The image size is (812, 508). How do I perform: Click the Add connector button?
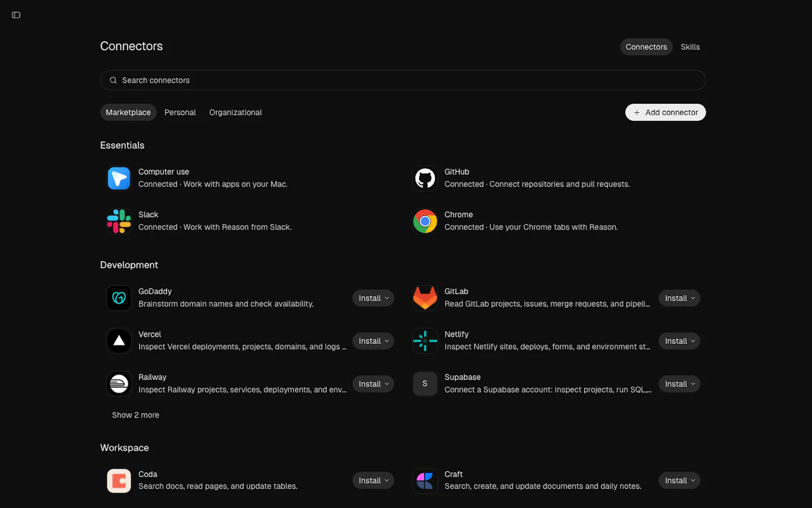point(665,112)
